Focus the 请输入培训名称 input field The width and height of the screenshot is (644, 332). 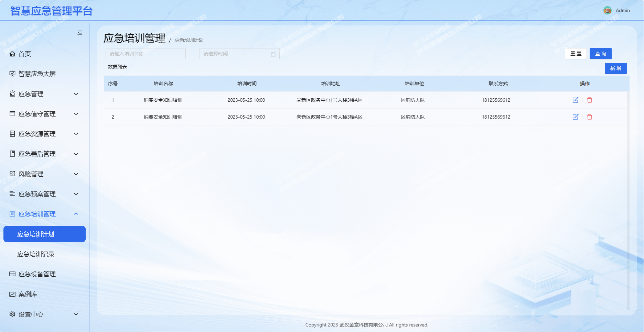pos(146,54)
